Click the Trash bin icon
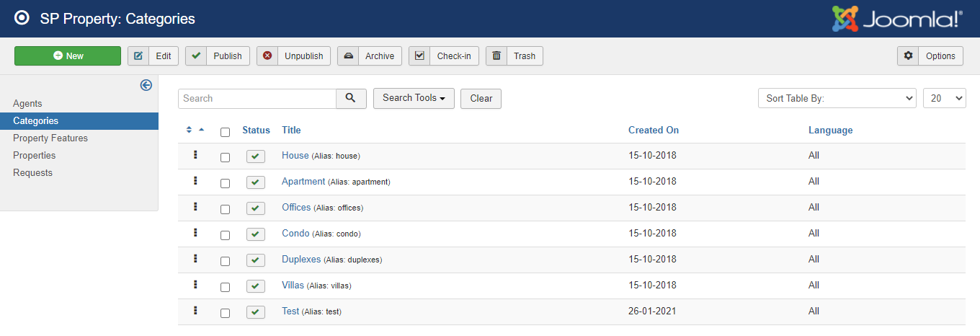 (x=496, y=56)
